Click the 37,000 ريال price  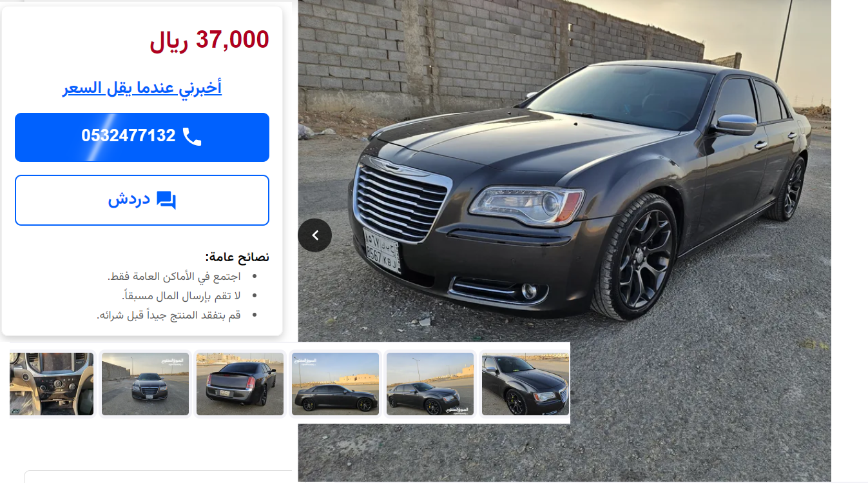pos(209,40)
